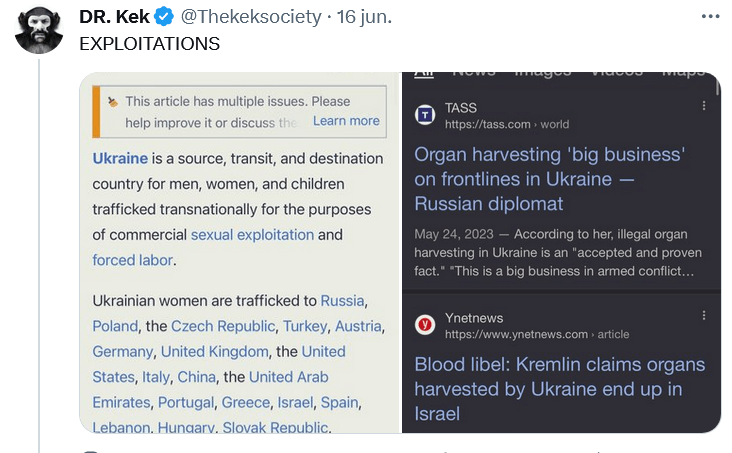This screenshot has width=732, height=453.
Task: Follow the sexual exploitation link
Action: (x=252, y=234)
